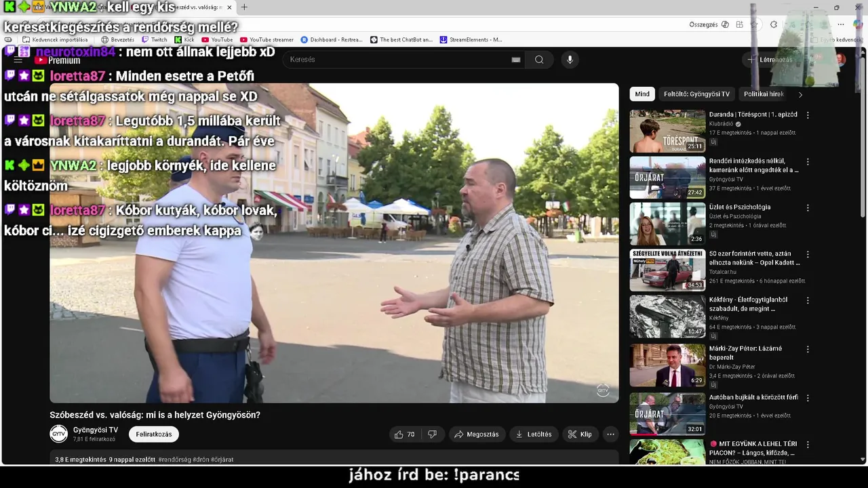Open options menu for Márki-Zay Péter video
The image size is (868, 488).
pyautogui.click(x=808, y=349)
